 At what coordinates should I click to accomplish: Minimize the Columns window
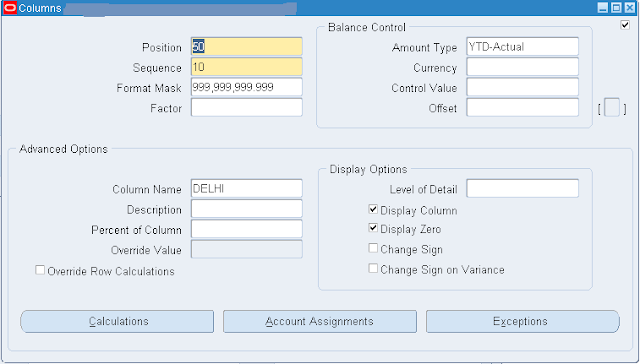click(602, 8)
